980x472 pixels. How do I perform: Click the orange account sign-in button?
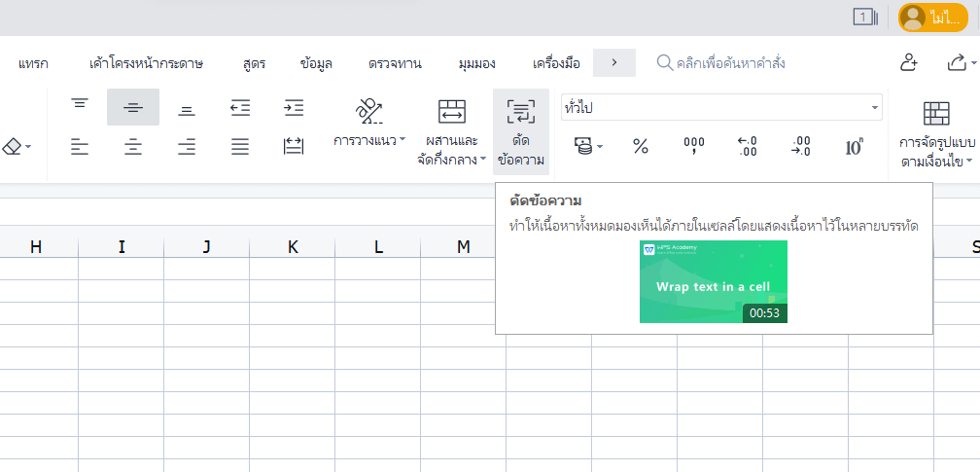pos(932,18)
